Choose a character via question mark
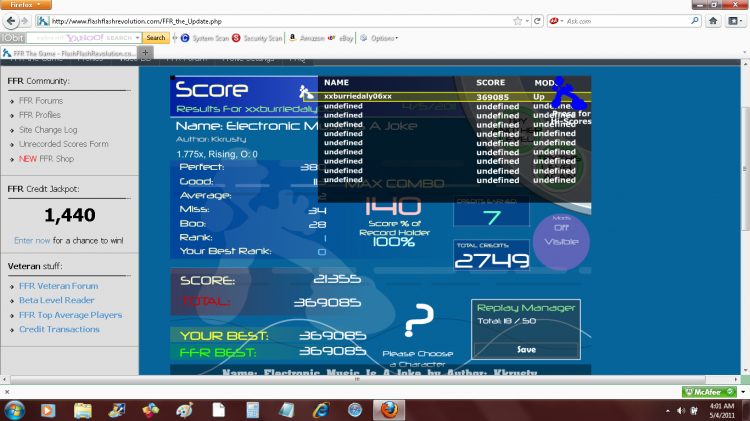This screenshot has width=750, height=421. tap(419, 320)
